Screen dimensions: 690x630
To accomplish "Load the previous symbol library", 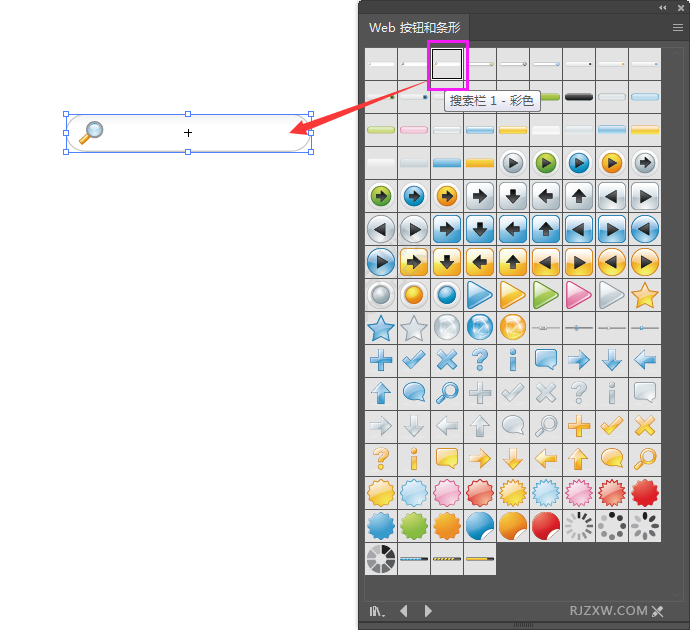I will tap(404, 611).
